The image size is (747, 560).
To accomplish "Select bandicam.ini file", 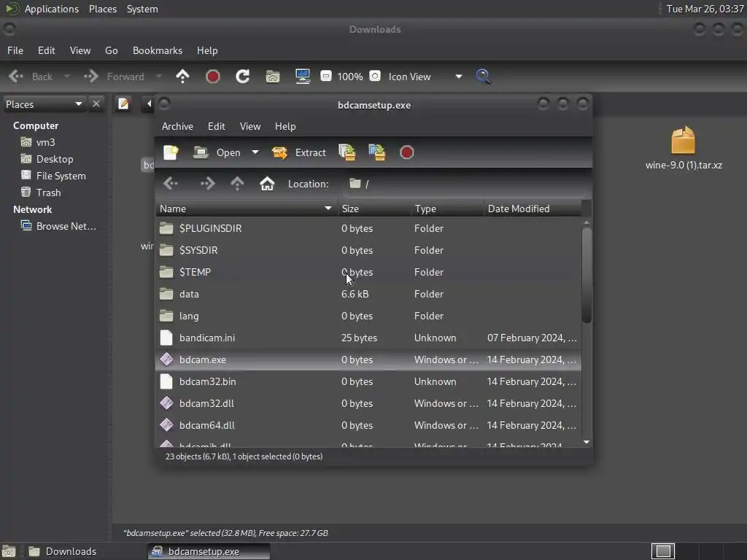I will point(368,338).
